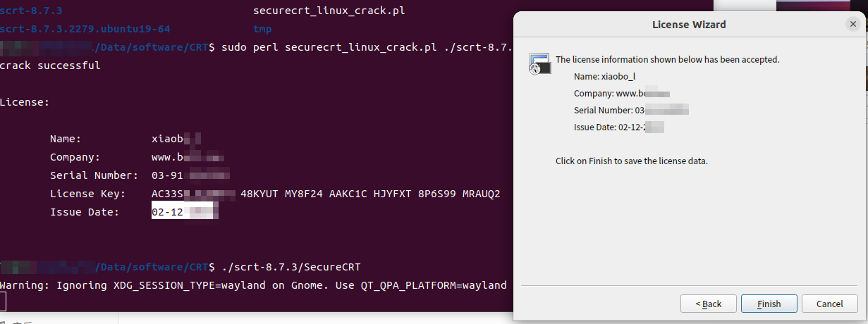Screen dimensions: 868x324
Task: Click the QT_QPA_PLATFORM warning line in terminal
Action: (253, 285)
